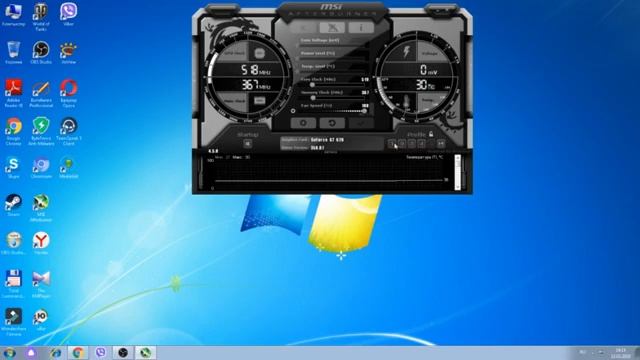Click the monitoring graph vertical scrollbar
The height and width of the screenshot is (360, 640).
pyautogui.click(x=458, y=172)
